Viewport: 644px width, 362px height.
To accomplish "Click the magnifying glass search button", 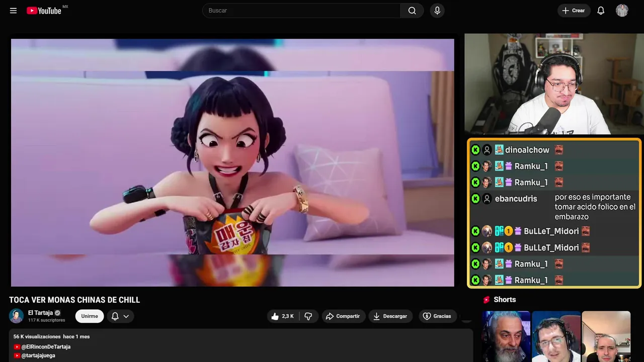I will coord(412,11).
